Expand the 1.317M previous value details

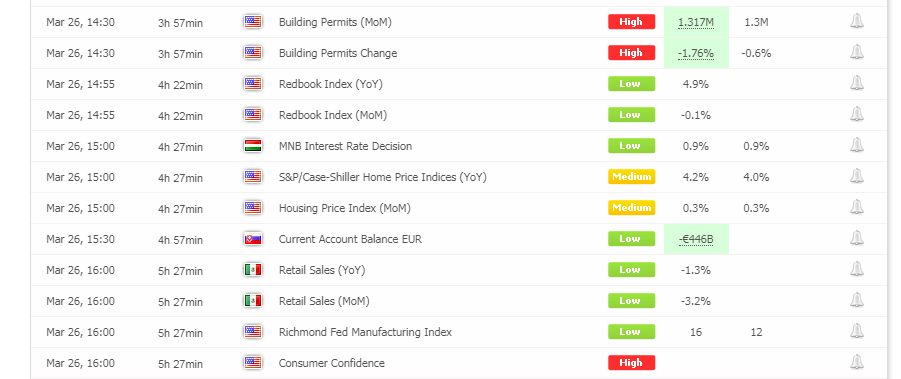tap(696, 22)
